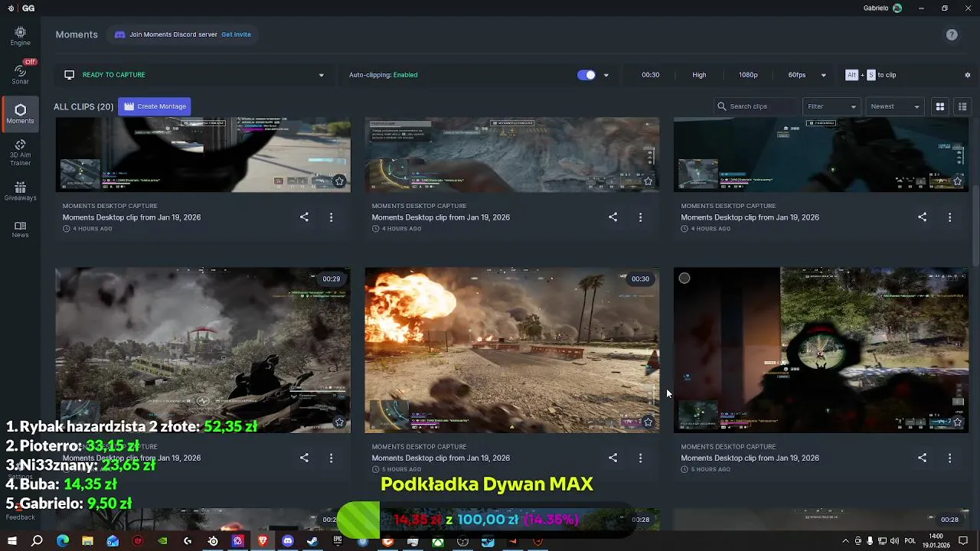Expand the arrow next to Auto-clipping toggle
This screenshot has width=980, height=551.
606,75
